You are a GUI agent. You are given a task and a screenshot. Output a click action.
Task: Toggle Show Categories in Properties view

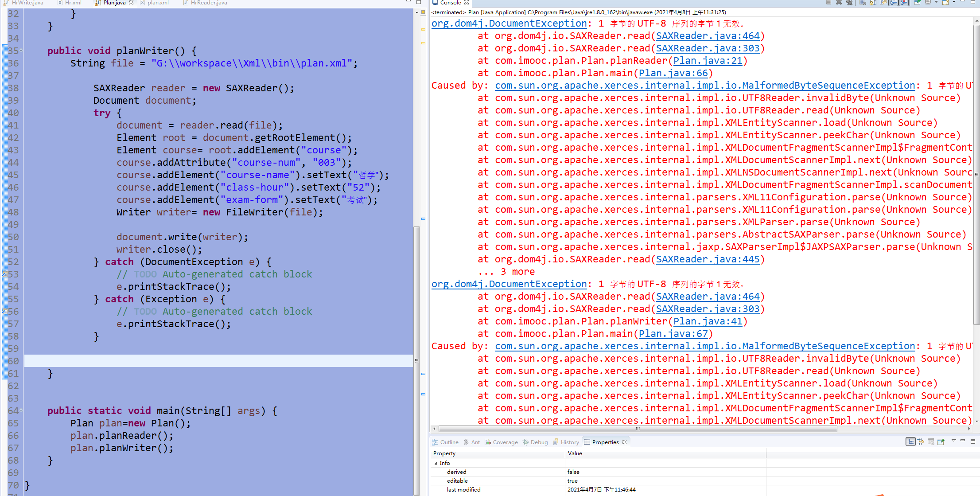(910, 441)
